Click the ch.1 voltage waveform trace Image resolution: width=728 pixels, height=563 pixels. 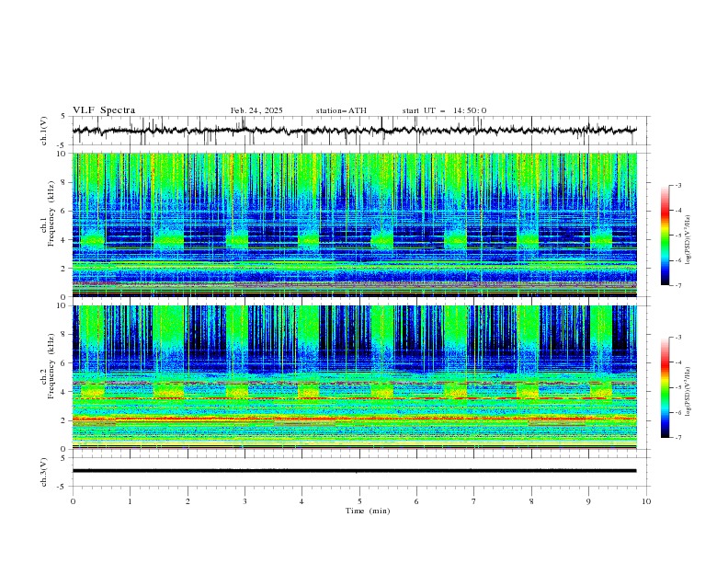354,131
